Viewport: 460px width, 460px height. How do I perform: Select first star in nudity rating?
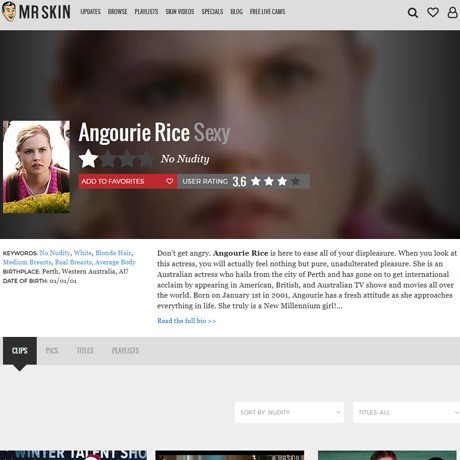89,159
